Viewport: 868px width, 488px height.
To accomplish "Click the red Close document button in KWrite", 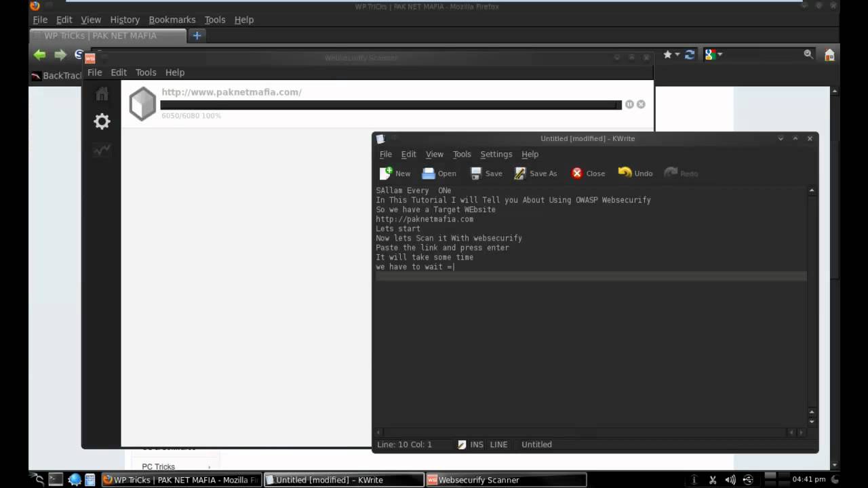I will pos(588,174).
